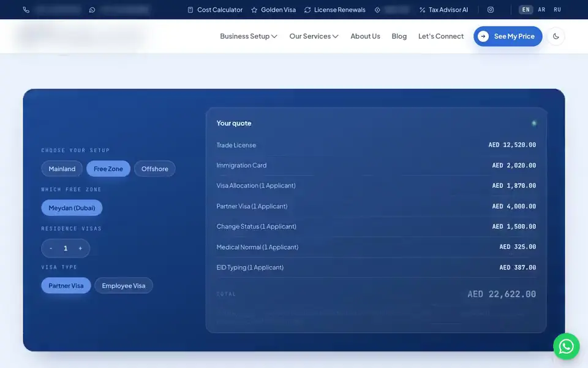Toggle dark mode with moon icon

[556, 36]
